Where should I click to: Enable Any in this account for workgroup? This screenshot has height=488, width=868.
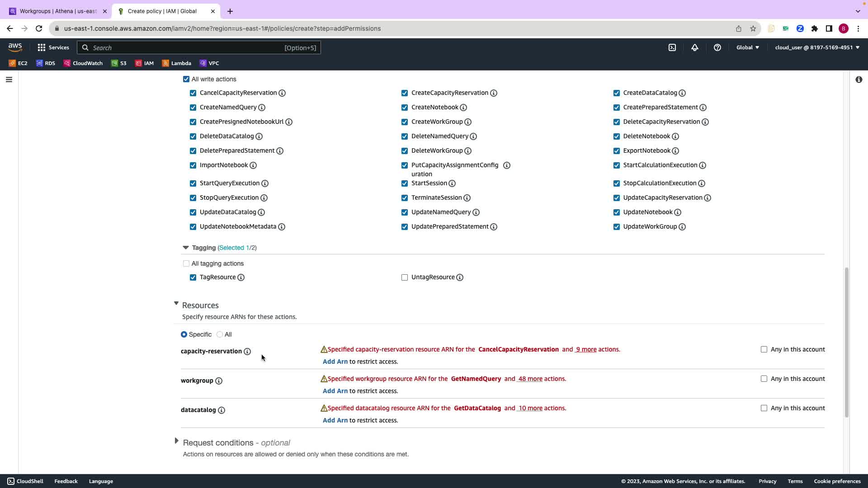point(764,379)
